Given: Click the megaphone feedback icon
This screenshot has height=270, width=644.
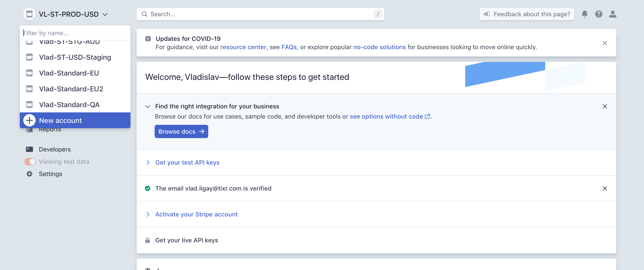Looking at the screenshot, I should coord(487,14).
